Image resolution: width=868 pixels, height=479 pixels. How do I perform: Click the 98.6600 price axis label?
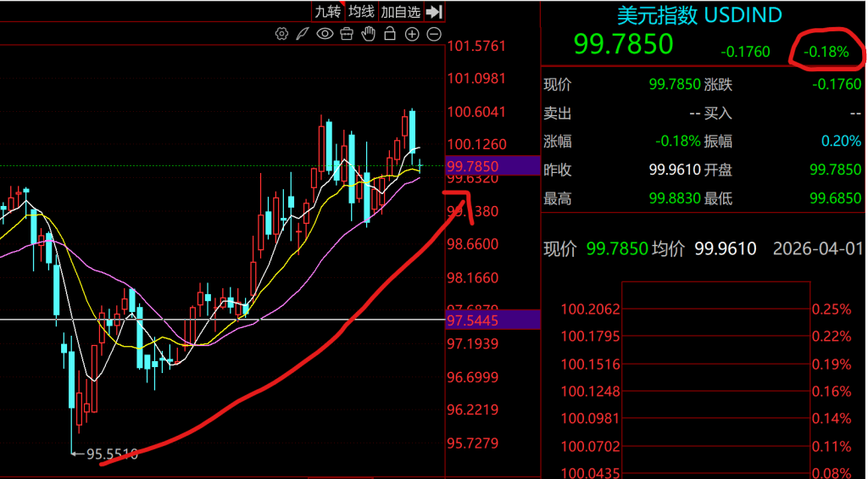pos(473,244)
